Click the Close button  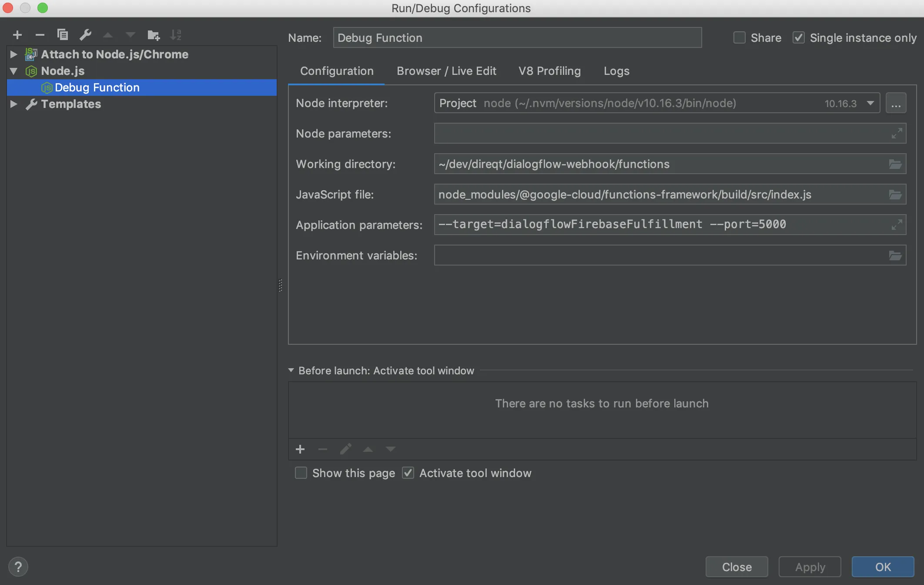point(737,567)
